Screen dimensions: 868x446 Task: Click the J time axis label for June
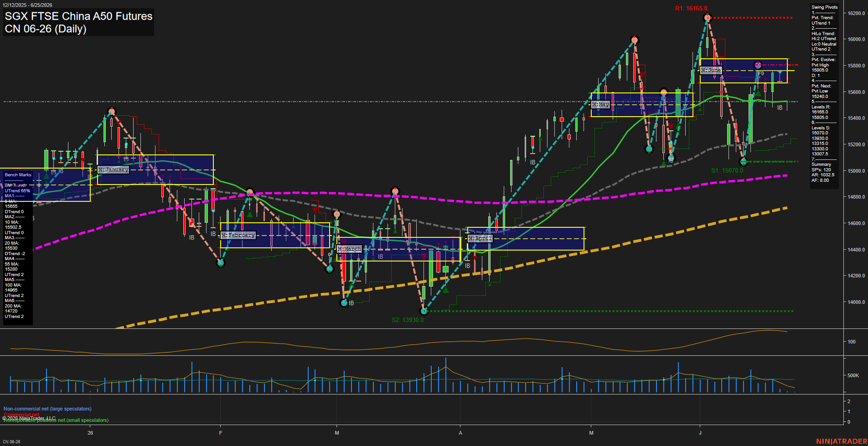(700, 433)
